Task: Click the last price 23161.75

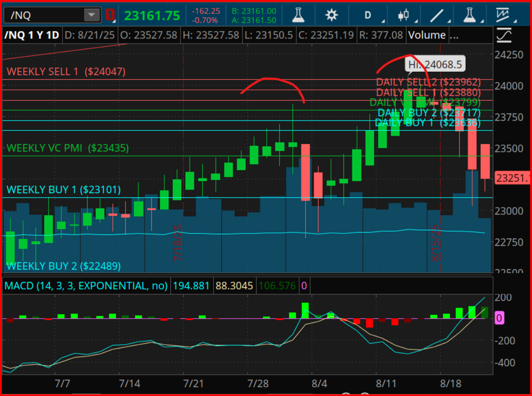Action: (x=152, y=16)
